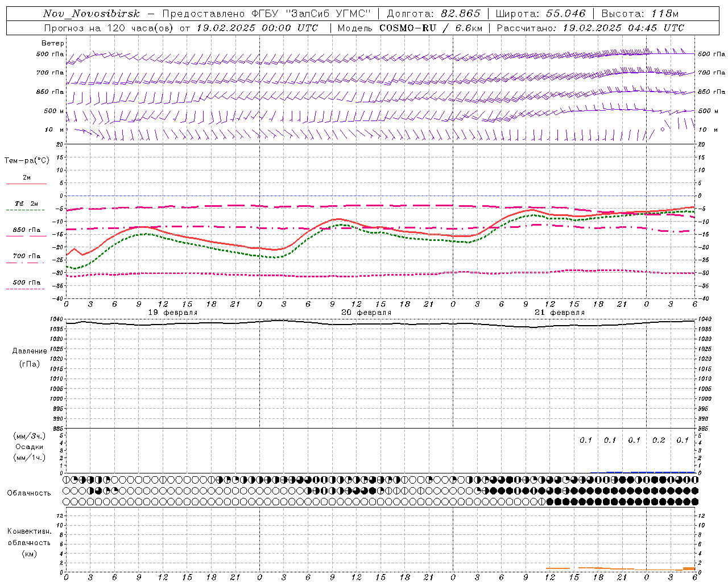
Task: Click the Конвективн. label
Action: coord(29,531)
